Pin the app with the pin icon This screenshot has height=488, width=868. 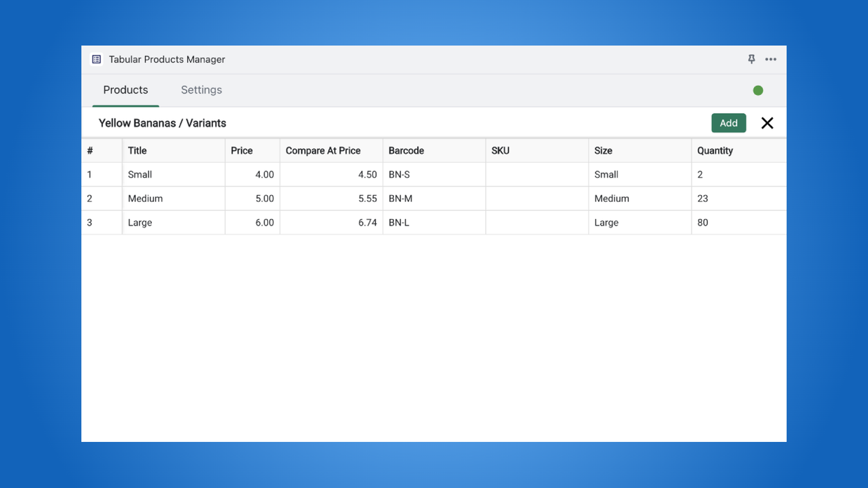pyautogui.click(x=751, y=60)
